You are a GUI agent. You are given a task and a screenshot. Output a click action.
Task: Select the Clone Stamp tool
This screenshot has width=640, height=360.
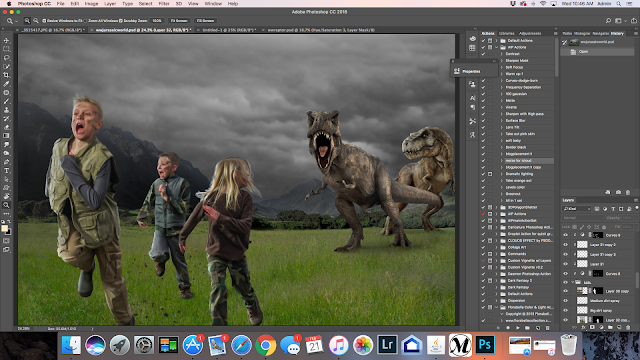click(x=7, y=110)
